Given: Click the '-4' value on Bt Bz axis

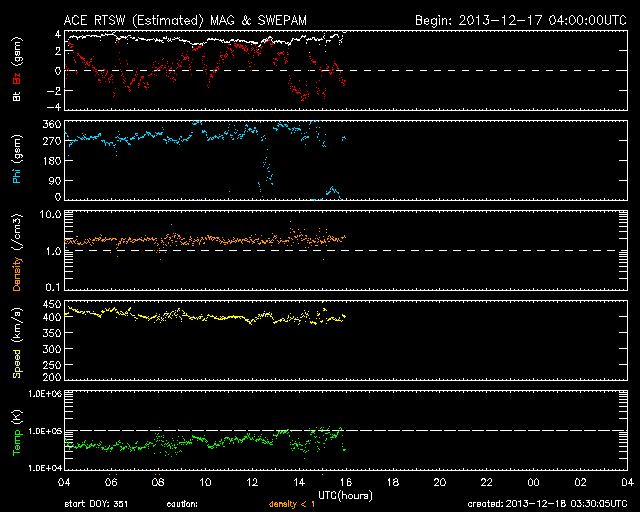Looking at the screenshot, I should tap(53, 107).
